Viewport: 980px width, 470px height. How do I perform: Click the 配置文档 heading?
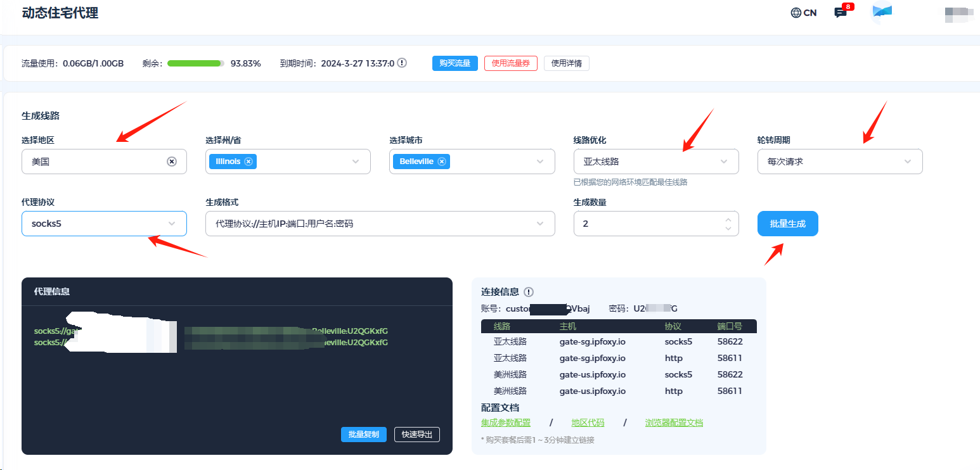[500, 408]
